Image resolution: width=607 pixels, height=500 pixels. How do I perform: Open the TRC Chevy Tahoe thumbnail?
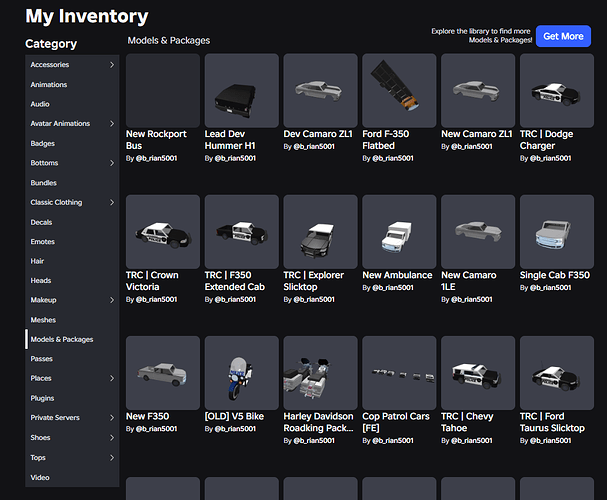coord(478,373)
